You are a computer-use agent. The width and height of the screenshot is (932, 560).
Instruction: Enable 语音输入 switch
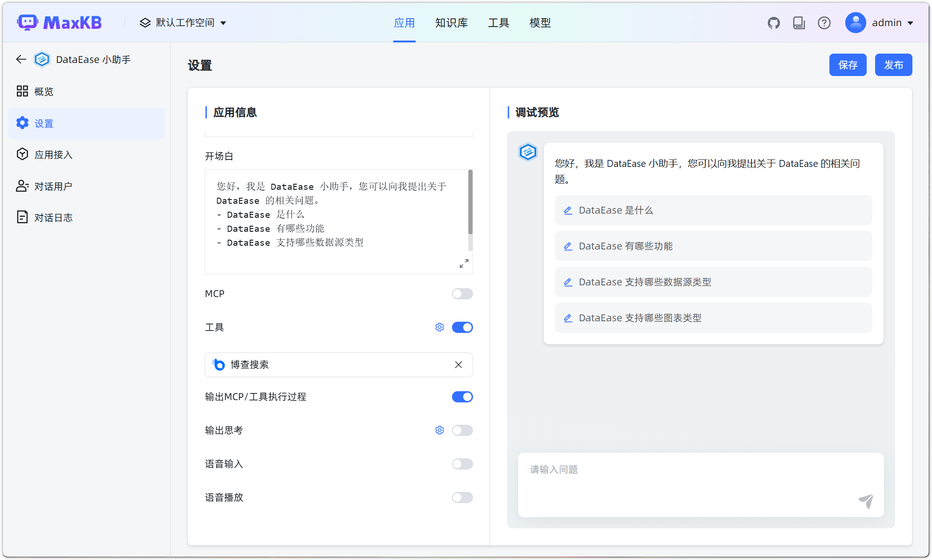[462, 464]
